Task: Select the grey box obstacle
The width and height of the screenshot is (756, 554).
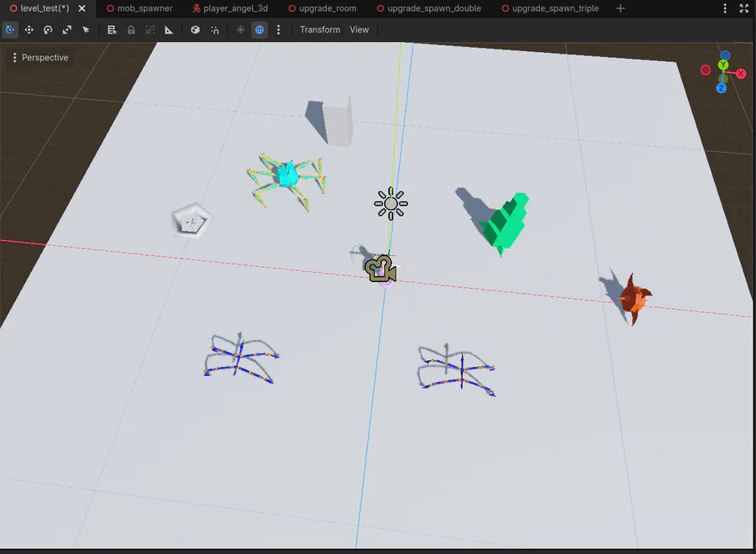Action: click(338, 120)
